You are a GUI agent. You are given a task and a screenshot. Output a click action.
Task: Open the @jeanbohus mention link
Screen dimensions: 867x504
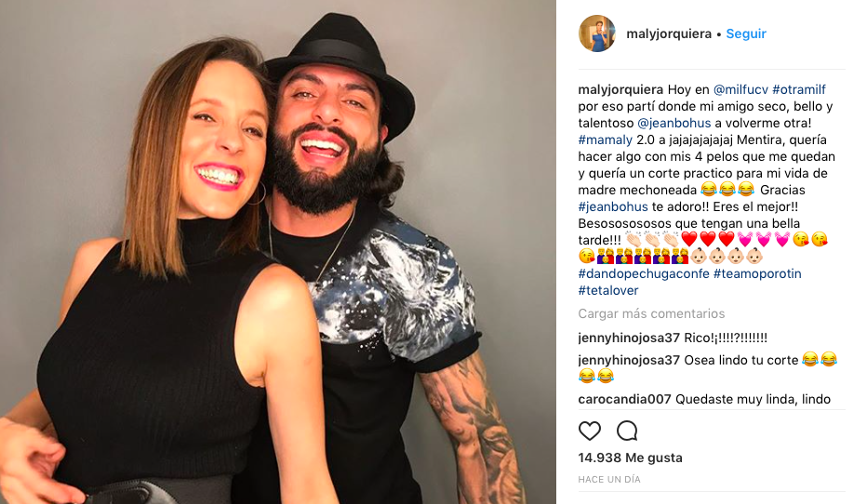pos(674,123)
